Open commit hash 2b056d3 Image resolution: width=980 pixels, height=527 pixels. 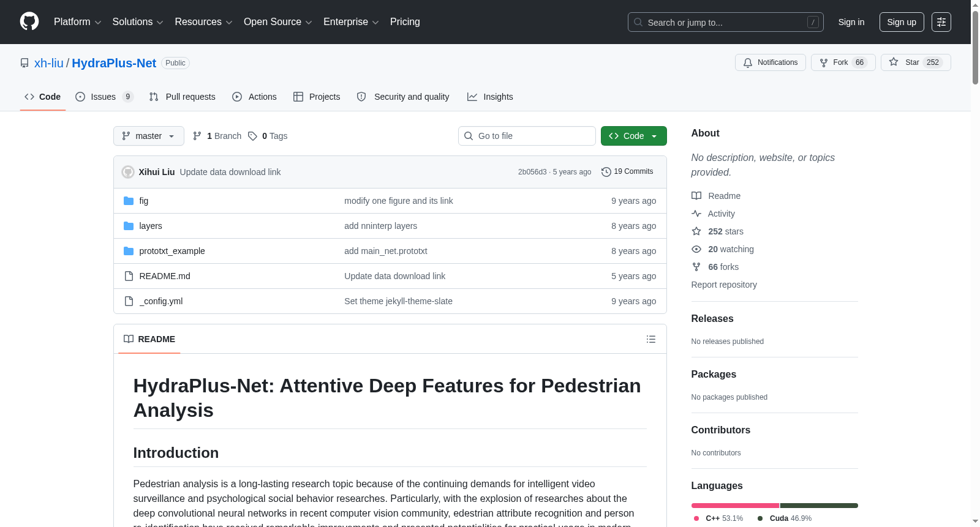(532, 172)
